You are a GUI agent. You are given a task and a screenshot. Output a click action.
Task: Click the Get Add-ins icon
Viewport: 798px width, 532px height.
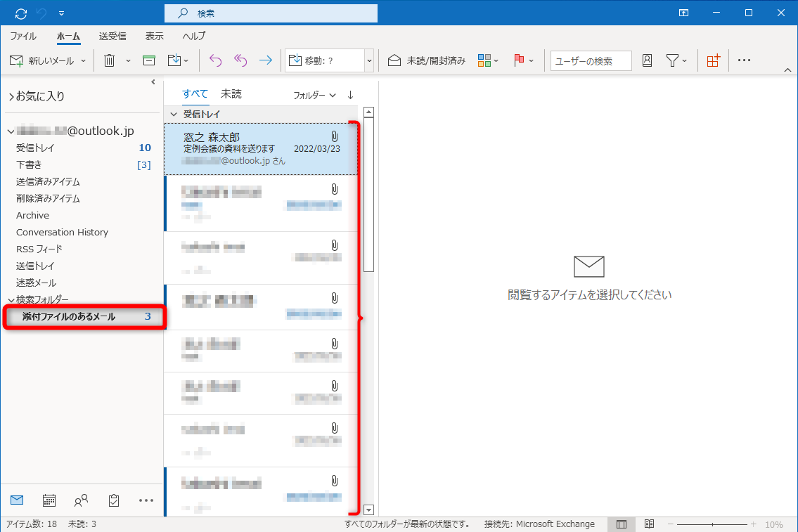(714, 60)
